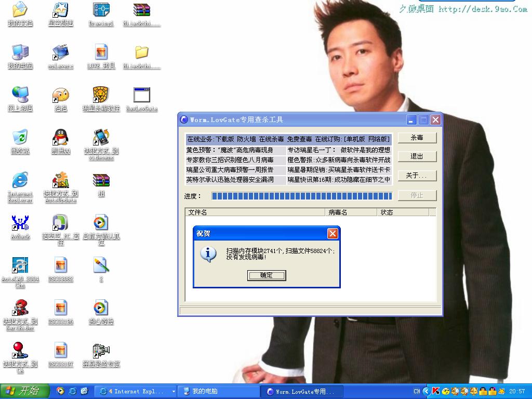
Task: Follow the 防火墙 link
Action: [x=246, y=139]
